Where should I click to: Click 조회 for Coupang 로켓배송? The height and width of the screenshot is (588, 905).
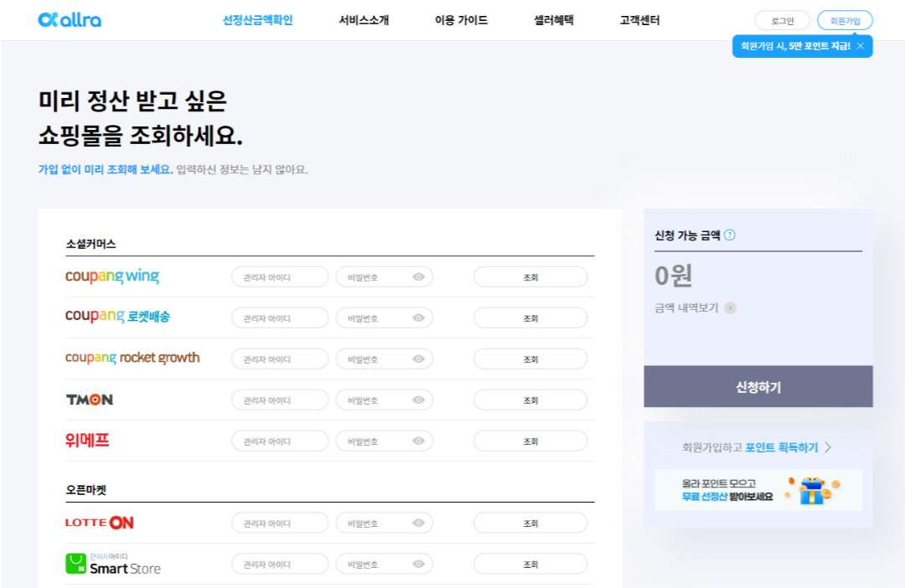click(530, 318)
